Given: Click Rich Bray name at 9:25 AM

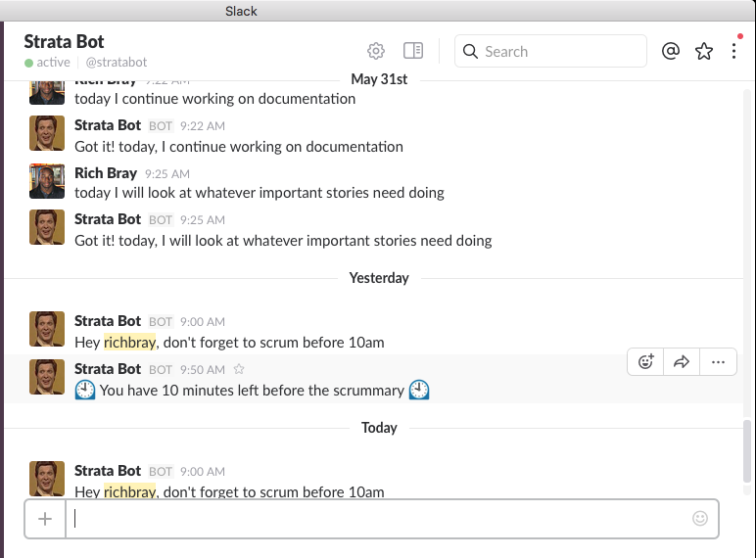Looking at the screenshot, I should tap(106, 173).
